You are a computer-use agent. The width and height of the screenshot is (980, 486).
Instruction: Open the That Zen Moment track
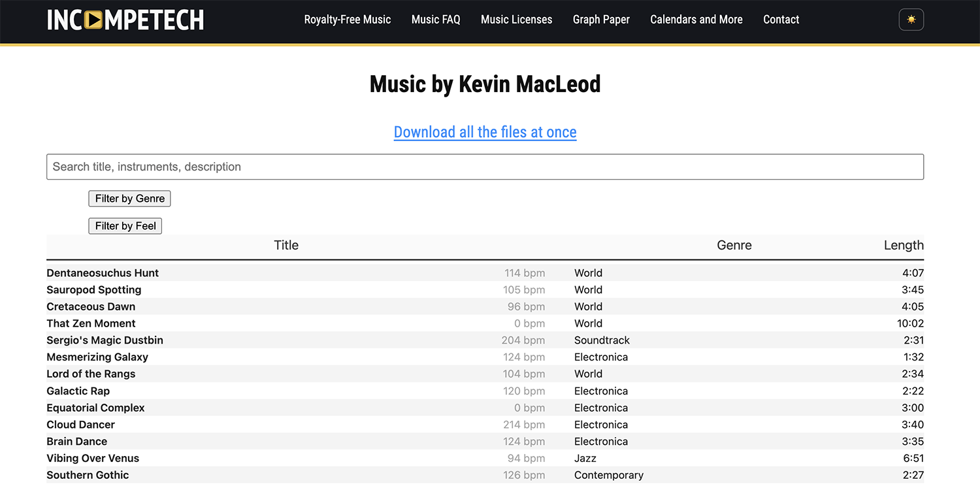91,323
